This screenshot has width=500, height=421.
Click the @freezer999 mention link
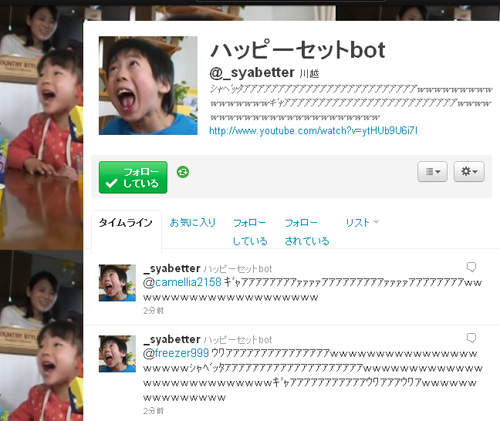click(176, 353)
